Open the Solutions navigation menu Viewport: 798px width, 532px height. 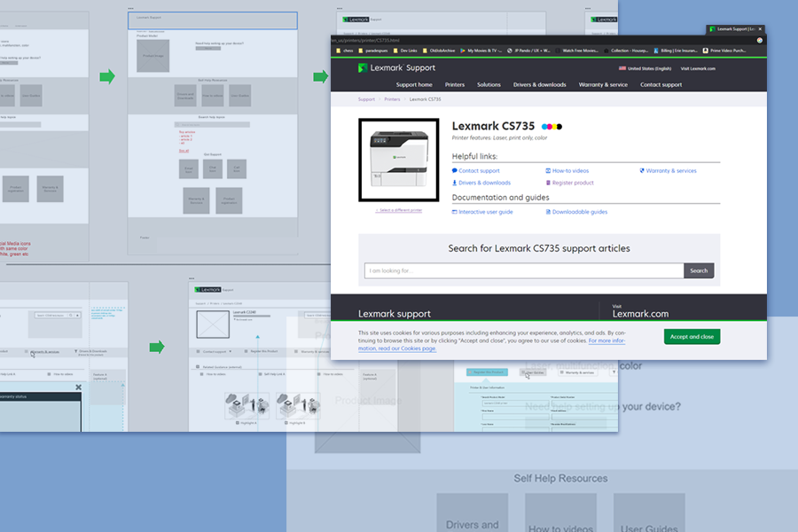point(489,85)
